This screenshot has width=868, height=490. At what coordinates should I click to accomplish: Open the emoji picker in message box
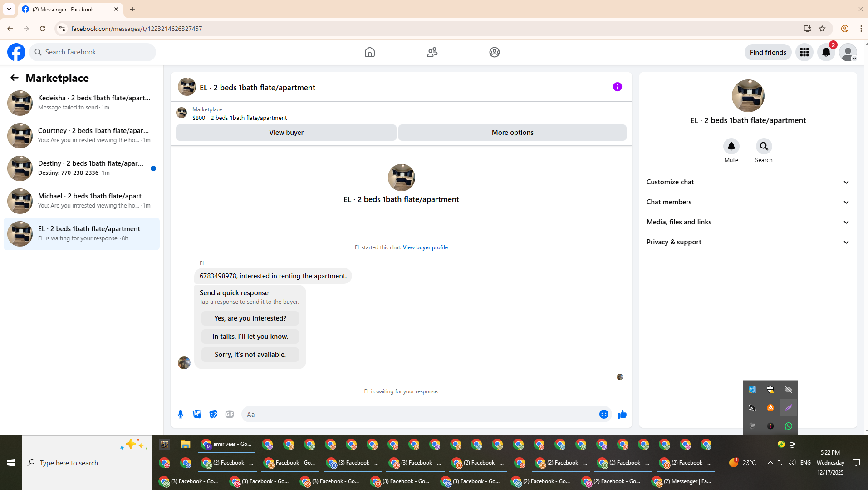coord(603,414)
